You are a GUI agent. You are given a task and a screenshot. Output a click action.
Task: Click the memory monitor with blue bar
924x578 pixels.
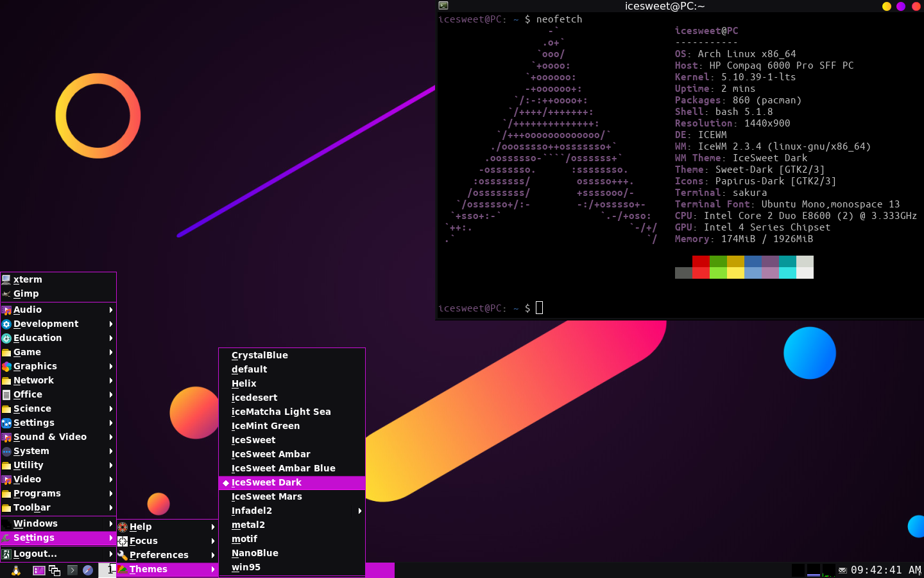point(813,570)
